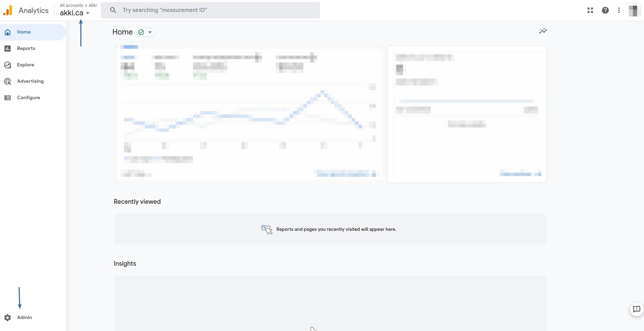This screenshot has height=331, width=644.
Task: Click the feedback chat bubble icon
Action: 636,309
